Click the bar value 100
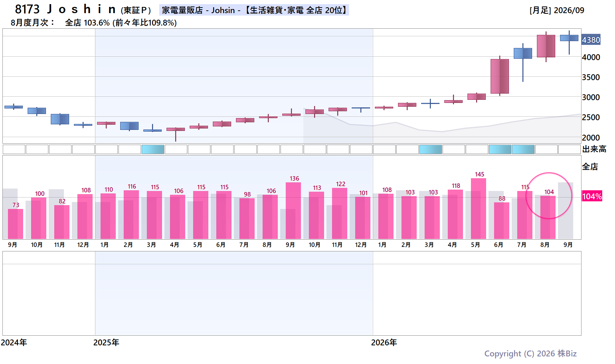The image size is (615, 364). 40,194
